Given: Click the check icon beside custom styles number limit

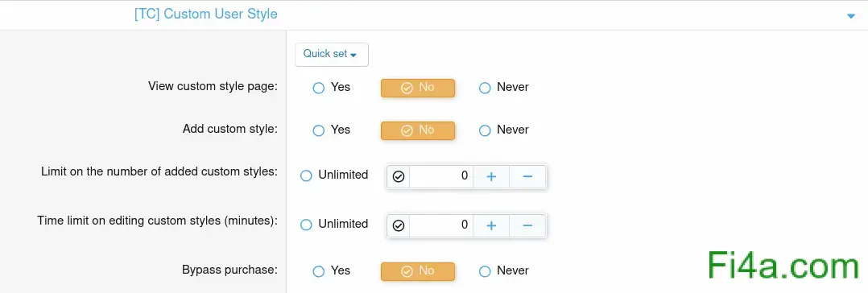Looking at the screenshot, I should tap(399, 177).
